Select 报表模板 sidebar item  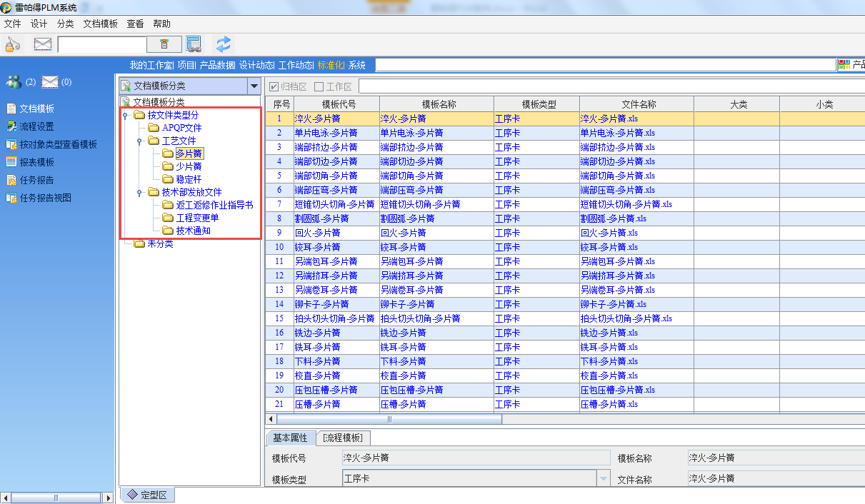click(36, 163)
